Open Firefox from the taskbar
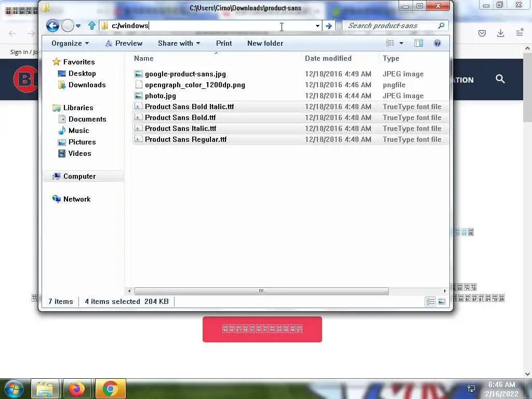Image resolution: width=532 pixels, height=399 pixels. point(77,389)
